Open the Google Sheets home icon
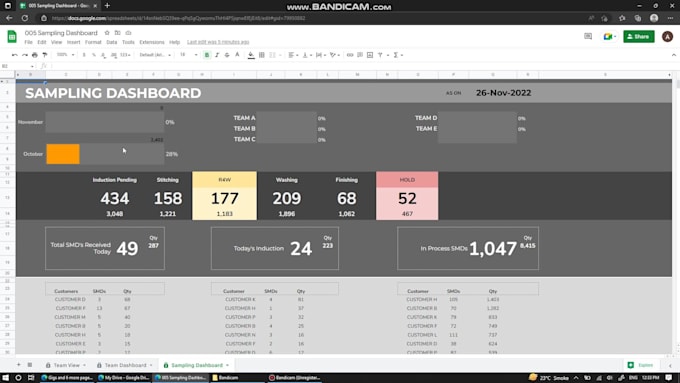This screenshot has width=680, height=383. [x=12, y=37]
